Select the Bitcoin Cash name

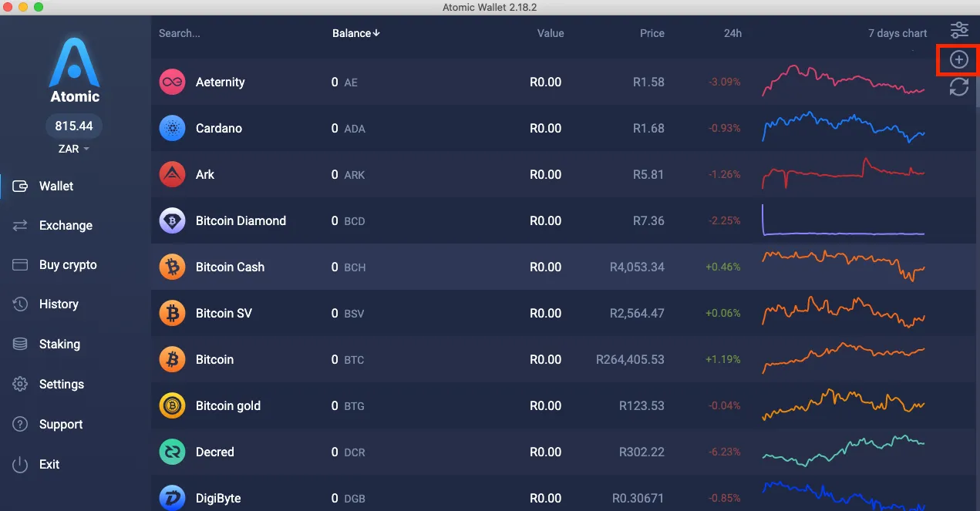click(230, 267)
